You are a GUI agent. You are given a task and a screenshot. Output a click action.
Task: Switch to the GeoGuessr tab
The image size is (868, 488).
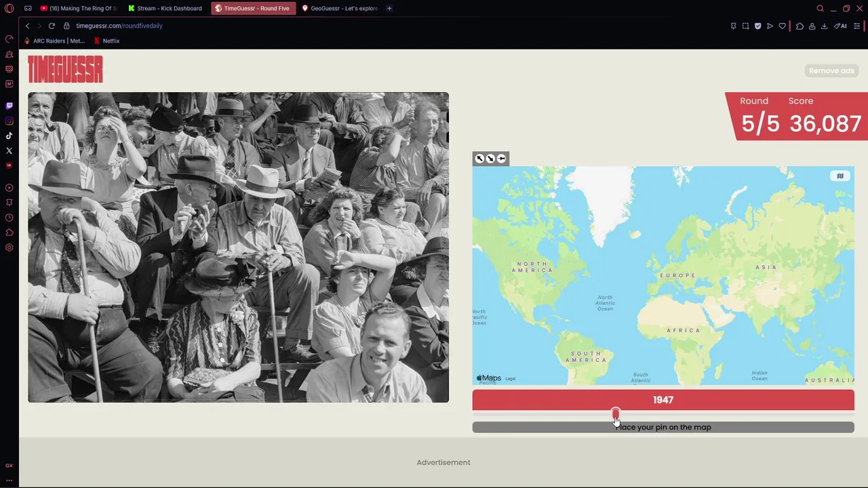pyautogui.click(x=340, y=8)
